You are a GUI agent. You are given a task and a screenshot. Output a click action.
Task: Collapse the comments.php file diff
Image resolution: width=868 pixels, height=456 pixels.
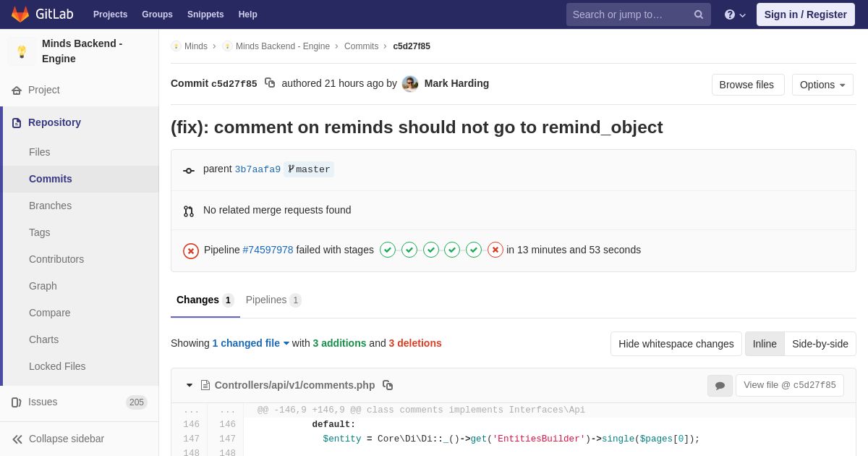tap(190, 385)
